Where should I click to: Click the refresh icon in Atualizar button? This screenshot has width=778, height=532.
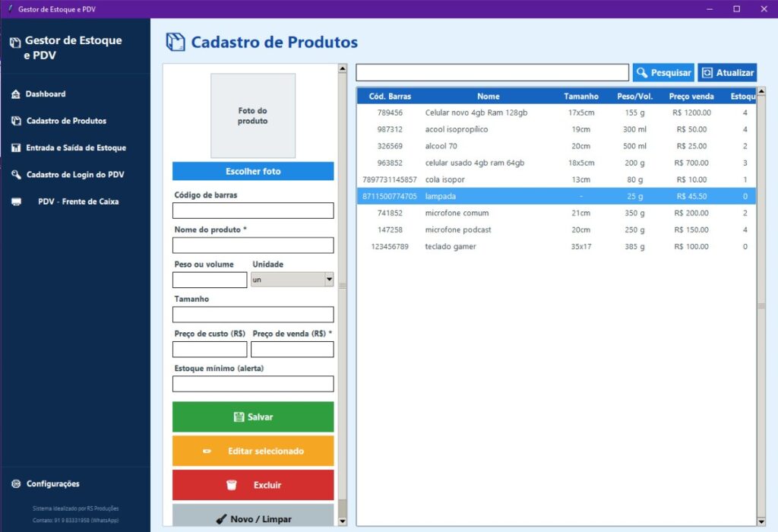707,73
